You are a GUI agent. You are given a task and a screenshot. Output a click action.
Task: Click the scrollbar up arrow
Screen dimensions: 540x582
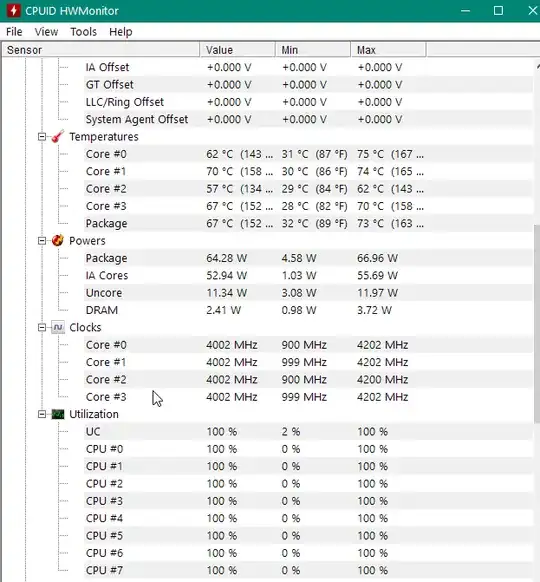pyautogui.click(x=537, y=67)
